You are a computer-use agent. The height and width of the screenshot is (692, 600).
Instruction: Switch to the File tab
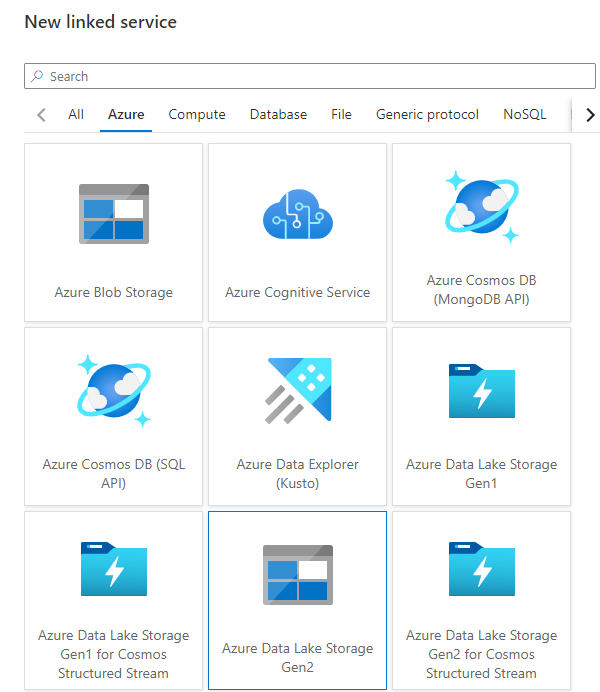point(341,115)
